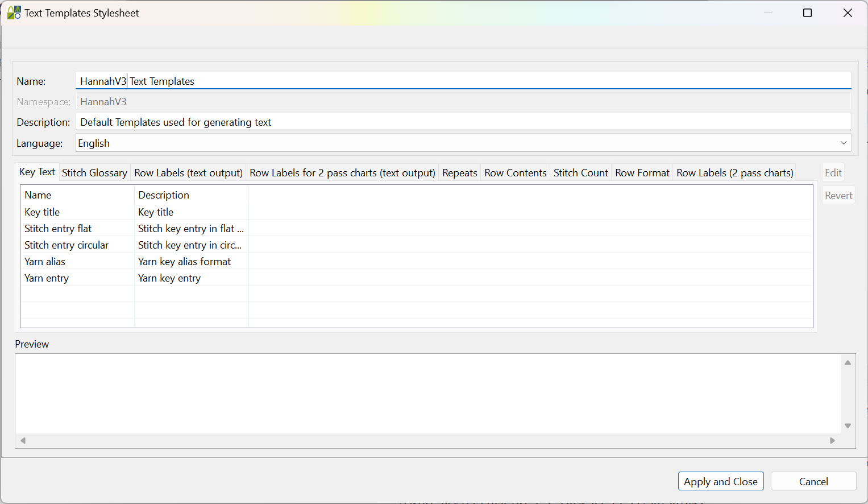Open the Stitch Count tab
Viewport: 868px width, 504px height.
click(580, 173)
